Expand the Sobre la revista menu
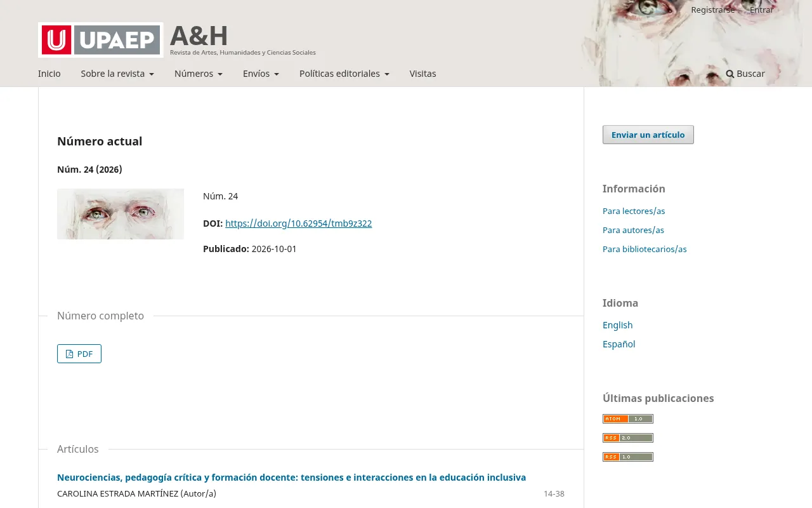The width and height of the screenshot is (812, 508). 117,74
